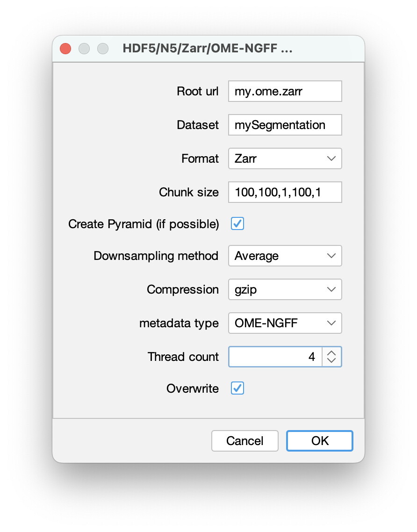Click the Dataset field containing mySegmentation
This screenshot has height=532, width=417.
click(285, 125)
